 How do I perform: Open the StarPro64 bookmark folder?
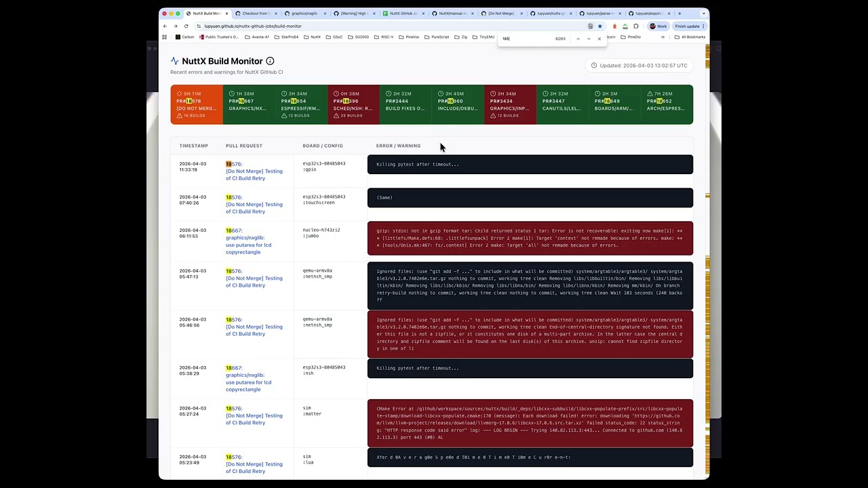(x=286, y=37)
